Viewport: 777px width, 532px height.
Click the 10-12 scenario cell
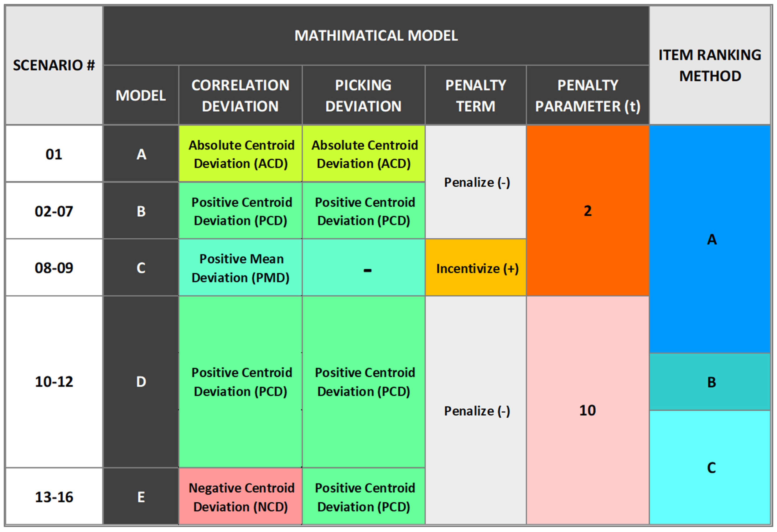54,382
